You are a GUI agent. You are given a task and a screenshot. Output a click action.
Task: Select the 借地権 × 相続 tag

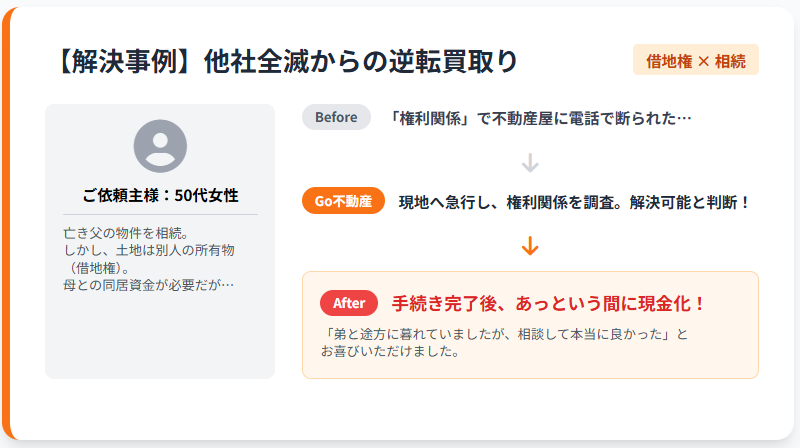pos(696,60)
